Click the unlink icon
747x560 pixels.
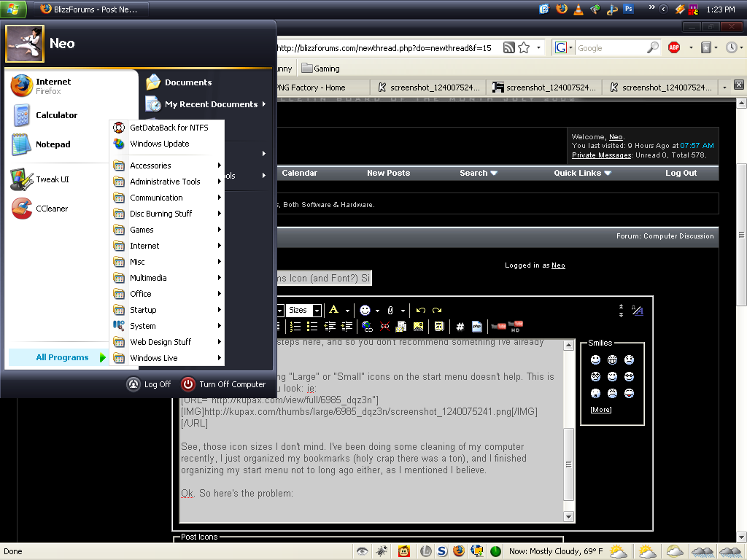(x=384, y=327)
